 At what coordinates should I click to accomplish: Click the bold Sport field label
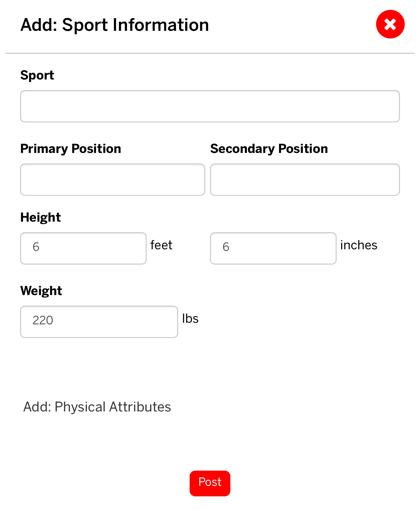(x=37, y=75)
